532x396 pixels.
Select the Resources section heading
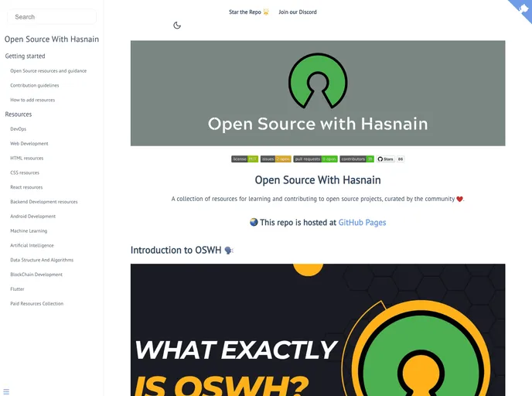click(19, 114)
